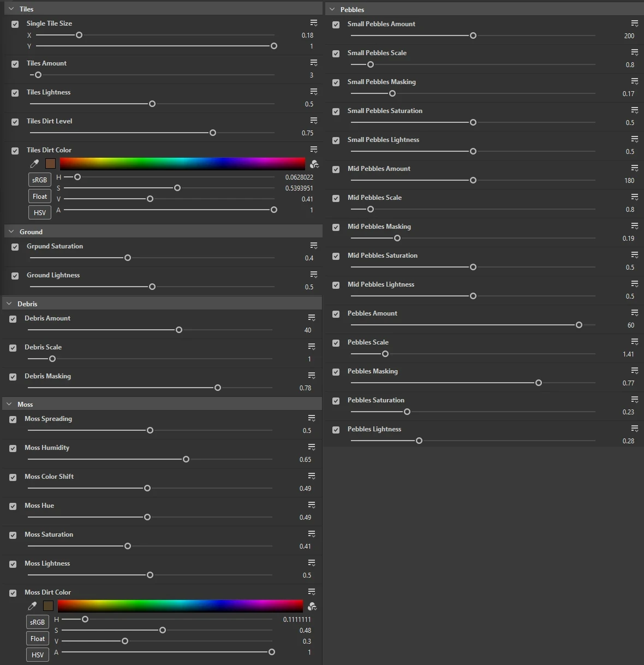644x665 pixels.
Task: Open preset menu icon for Small Pebbles Masking
Action: point(635,81)
